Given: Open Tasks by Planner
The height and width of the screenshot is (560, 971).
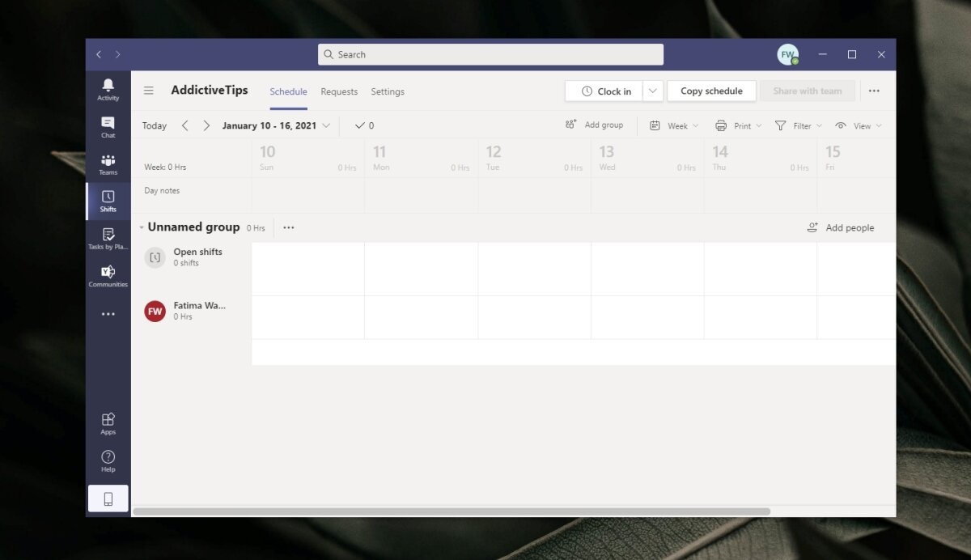Looking at the screenshot, I should (108, 239).
